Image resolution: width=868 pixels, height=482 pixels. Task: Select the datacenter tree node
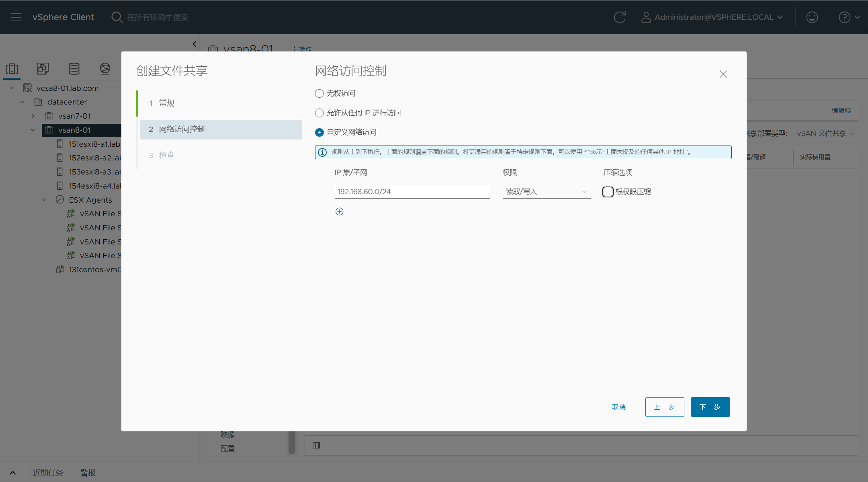(x=67, y=102)
